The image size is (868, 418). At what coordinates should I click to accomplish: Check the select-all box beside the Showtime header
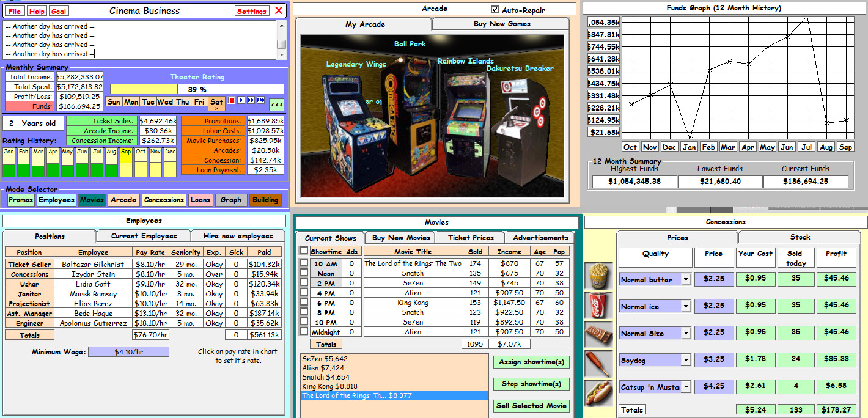pyautogui.click(x=304, y=251)
